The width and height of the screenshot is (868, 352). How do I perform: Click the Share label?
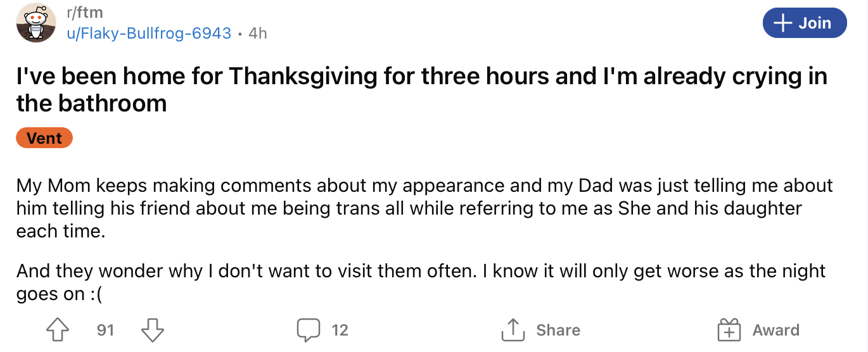558,330
